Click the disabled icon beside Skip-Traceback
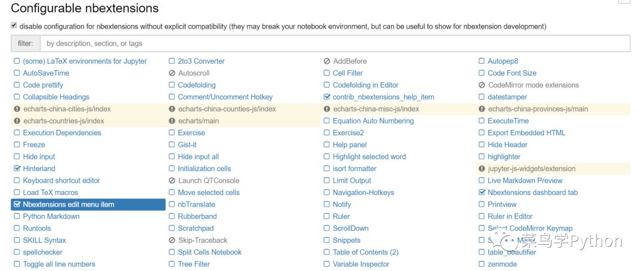Screen dimensions: 644x271 click(172, 240)
